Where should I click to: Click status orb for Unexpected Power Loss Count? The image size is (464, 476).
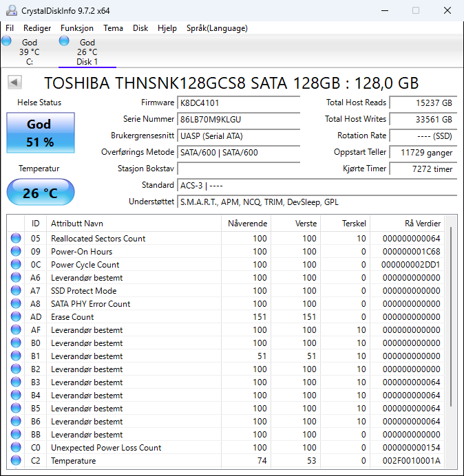[x=16, y=447]
